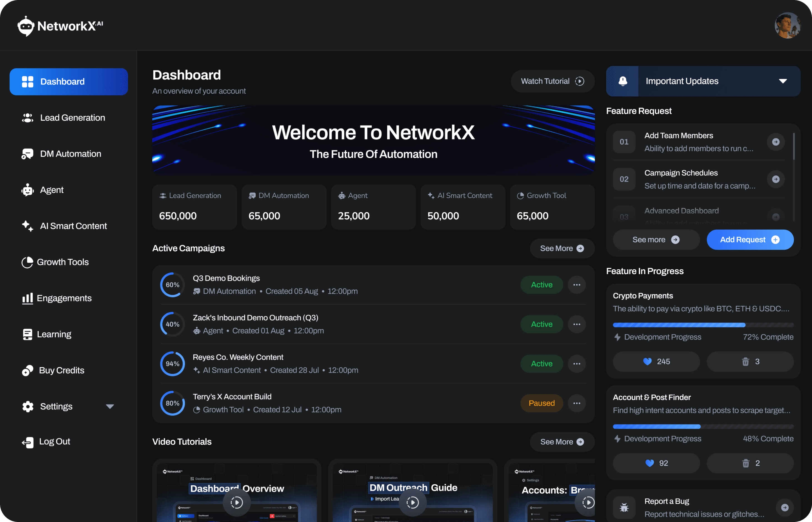Play the Dashboard Overview video tutorial
This screenshot has height=522, width=812.
pyautogui.click(x=236, y=502)
